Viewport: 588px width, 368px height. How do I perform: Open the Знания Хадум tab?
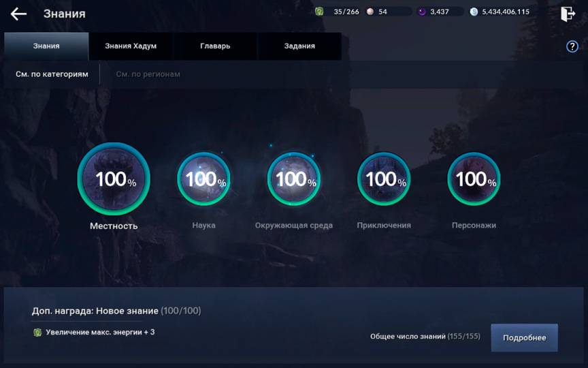(x=131, y=46)
